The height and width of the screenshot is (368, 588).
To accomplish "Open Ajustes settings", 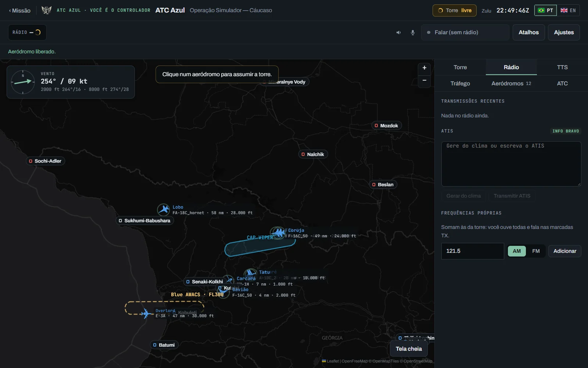I will point(564,32).
